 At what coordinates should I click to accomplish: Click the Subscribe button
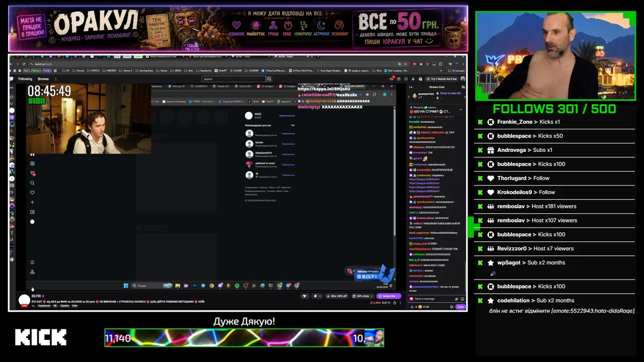pos(388,296)
